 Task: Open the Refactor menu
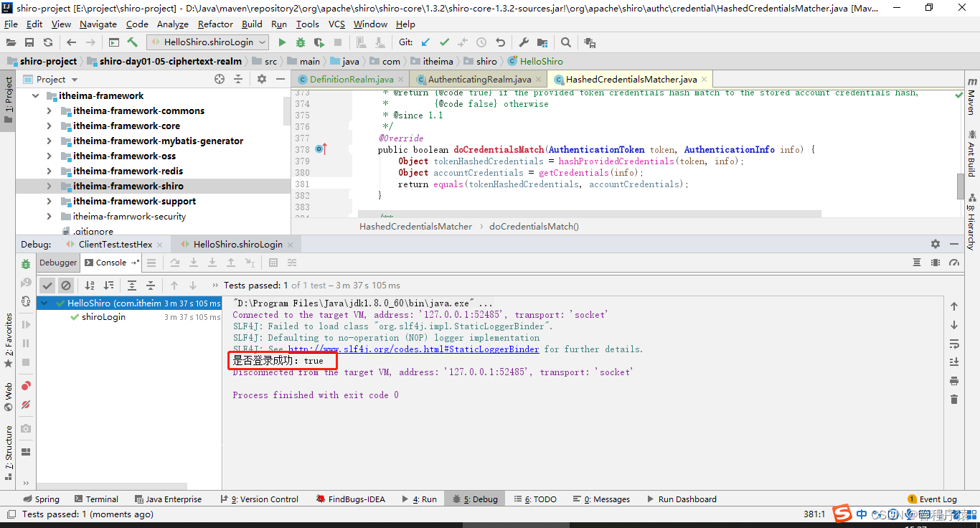(215, 24)
